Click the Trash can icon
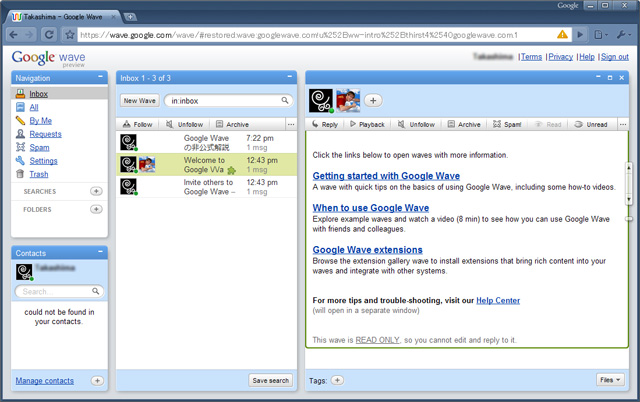The image size is (640, 402). point(20,174)
